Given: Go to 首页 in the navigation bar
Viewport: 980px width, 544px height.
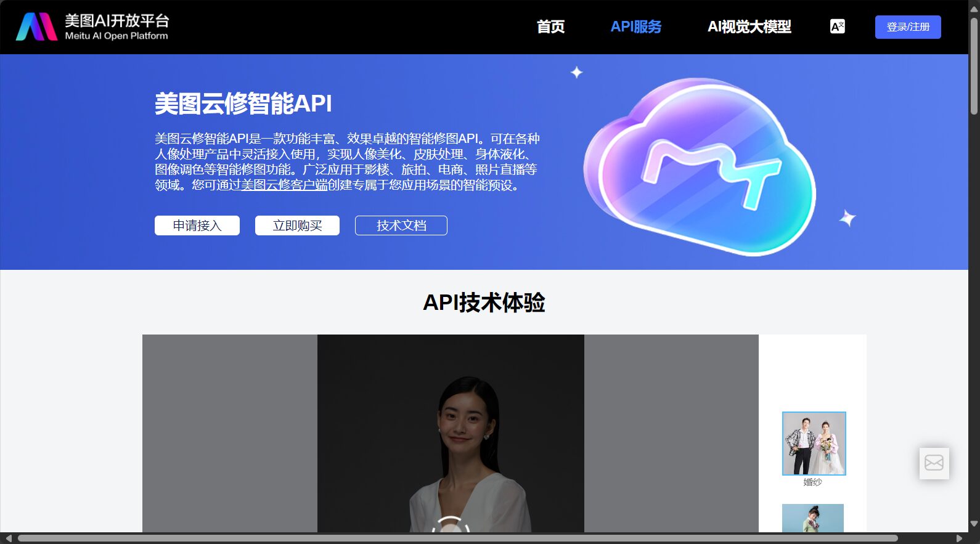Looking at the screenshot, I should click(x=550, y=26).
